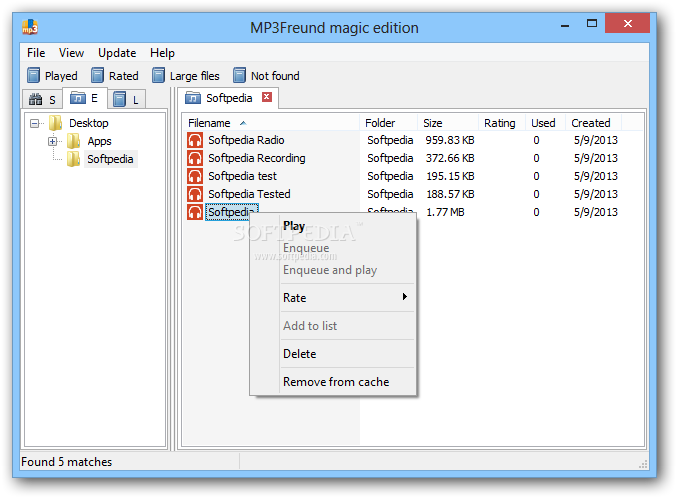Click the 195.15 KB size cell
677x498 pixels.
[450, 176]
